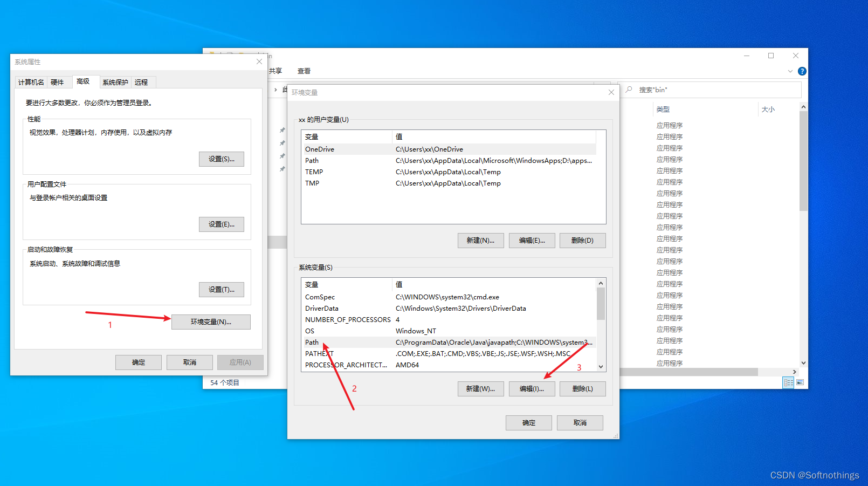Image resolution: width=868 pixels, height=486 pixels.
Task: Click New user variable 新建(N)
Action: coord(481,241)
